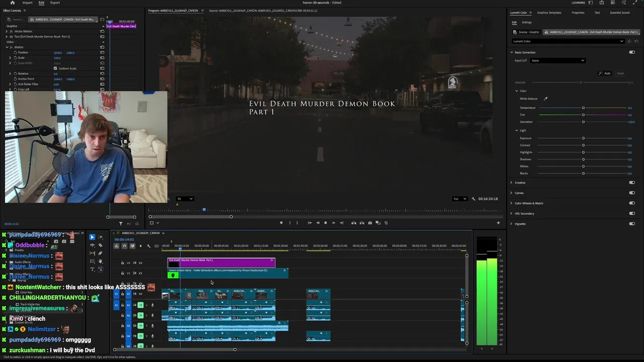644x362 pixels.
Task: Click the Auto color button
Action: tap(604, 73)
